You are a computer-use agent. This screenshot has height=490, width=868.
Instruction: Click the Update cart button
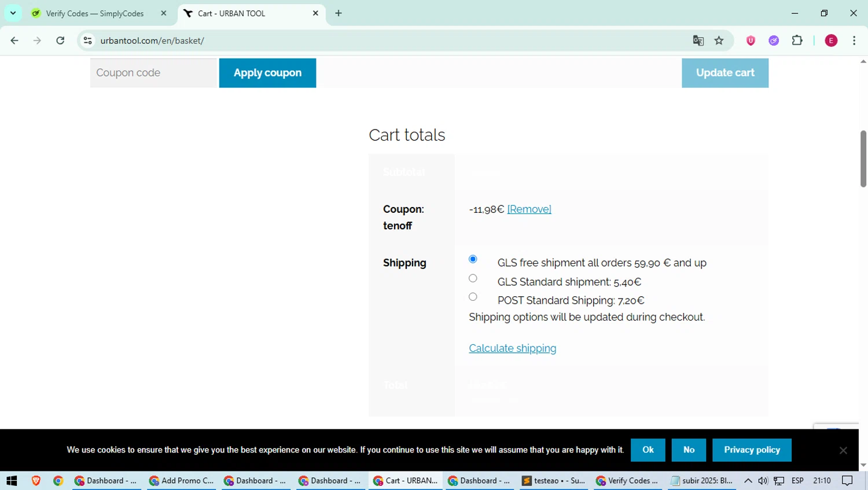(x=725, y=73)
